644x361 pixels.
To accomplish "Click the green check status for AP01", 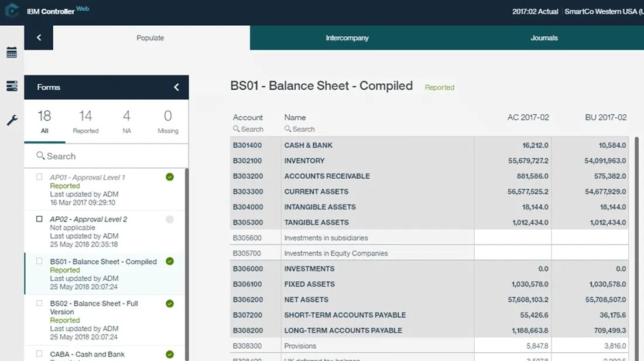I will 170,177.
